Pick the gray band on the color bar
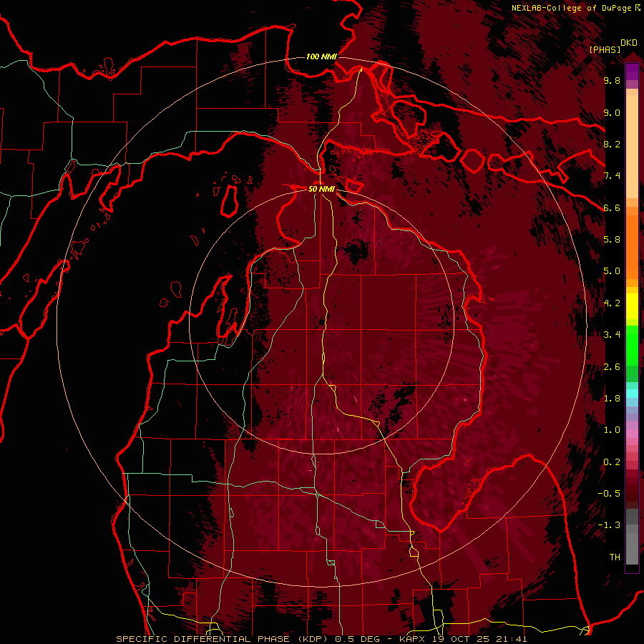The width and height of the screenshot is (644, 644). (632, 536)
